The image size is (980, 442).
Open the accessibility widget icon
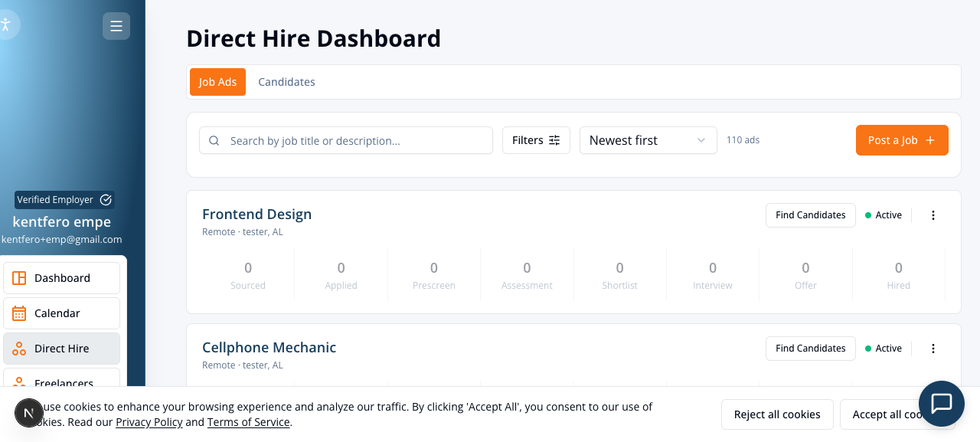(6, 25)
